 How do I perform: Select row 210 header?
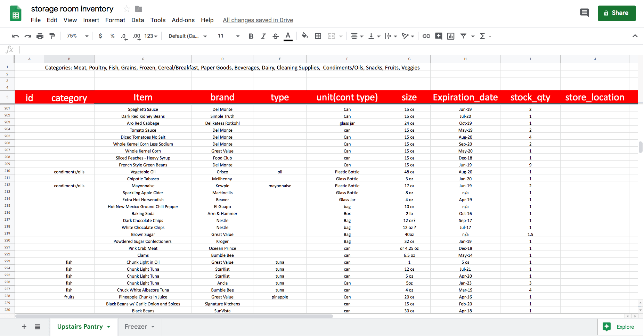click(7, 171)
